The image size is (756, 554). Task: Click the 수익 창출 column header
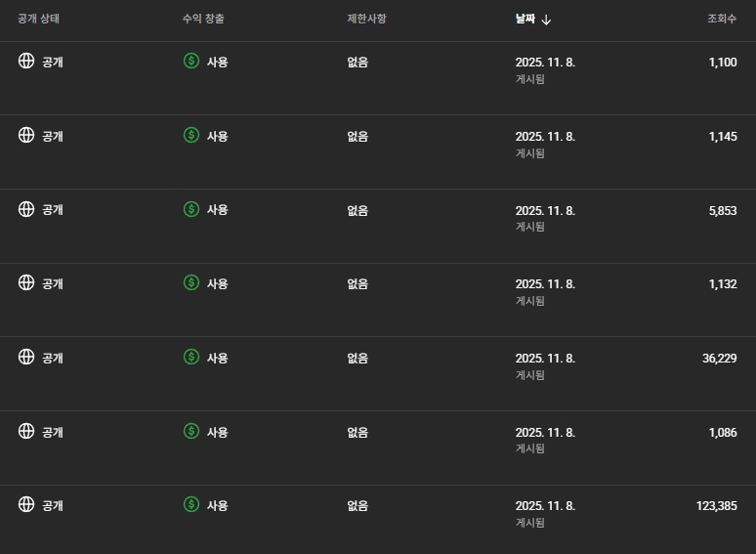click(x=204, y=20)
